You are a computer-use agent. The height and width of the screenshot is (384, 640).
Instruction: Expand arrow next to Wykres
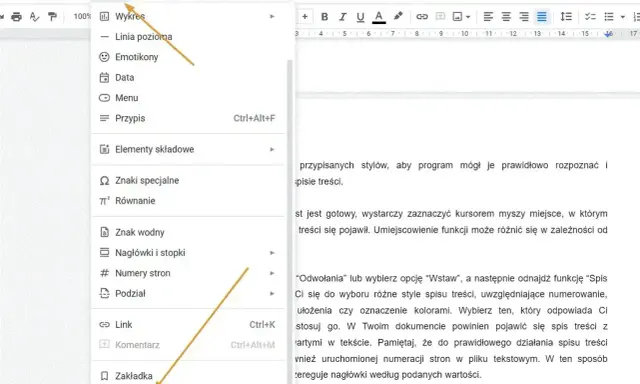tap(272, 16)
